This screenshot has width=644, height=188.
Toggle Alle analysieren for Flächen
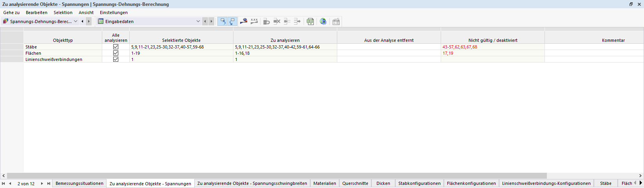[x=116, y=53]
